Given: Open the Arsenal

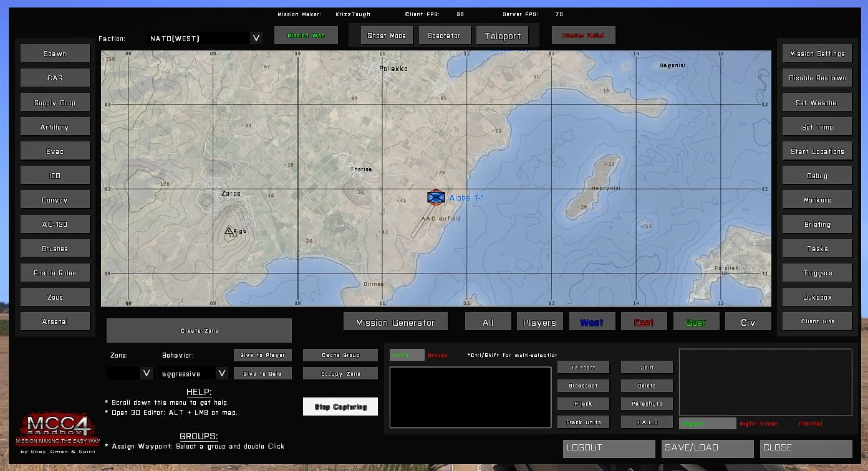Looking at the screenshot, I should point(55,321).
